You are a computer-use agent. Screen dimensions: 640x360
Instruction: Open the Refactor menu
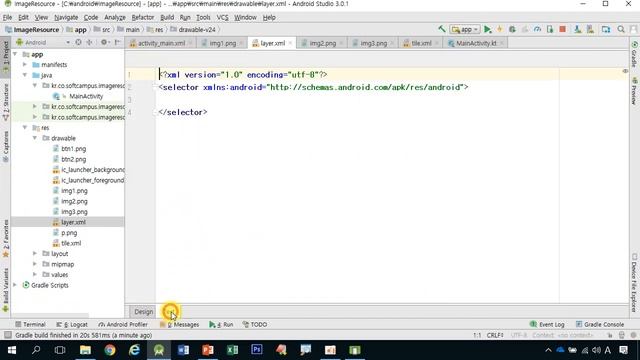tap(142, 18)
